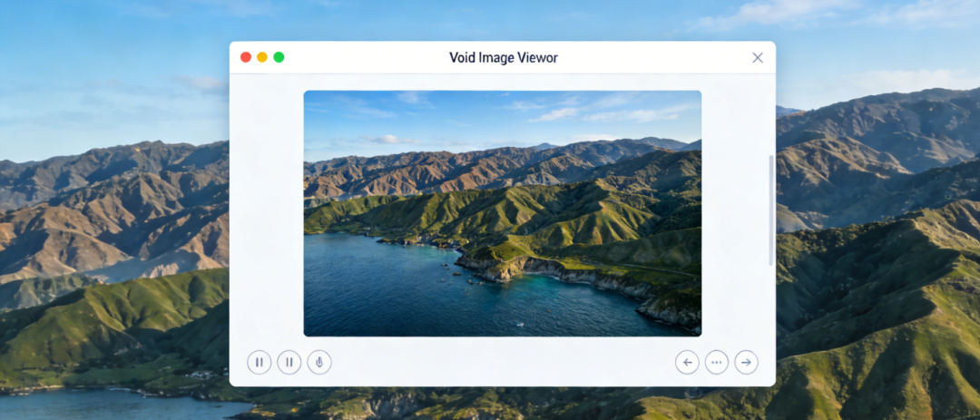Go to the previous image with left arrow
Viewport: 980px width, 420px height.
pyautogui.click(x=687, y=363)
